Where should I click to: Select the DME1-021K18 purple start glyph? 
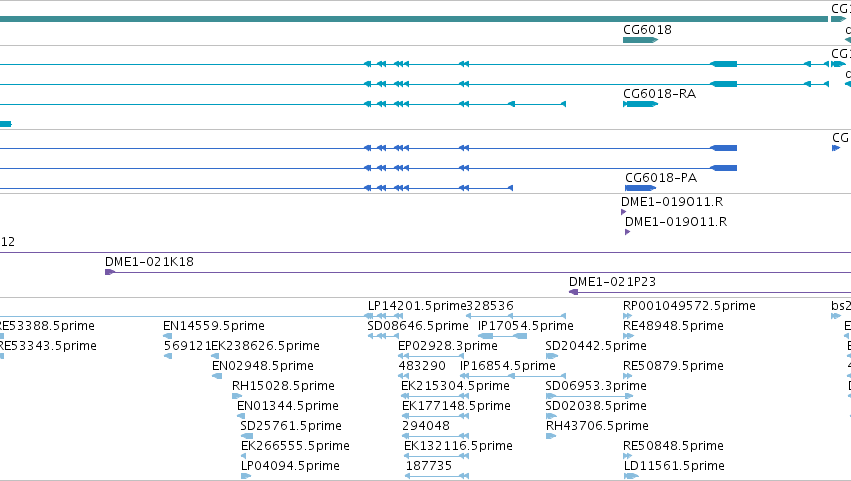click(110, 272)
